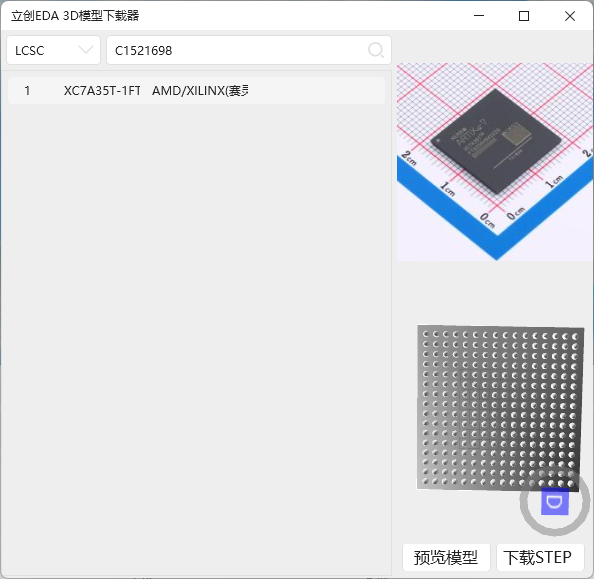Close the 立创EDA downloader window

(x=570, y=16)
